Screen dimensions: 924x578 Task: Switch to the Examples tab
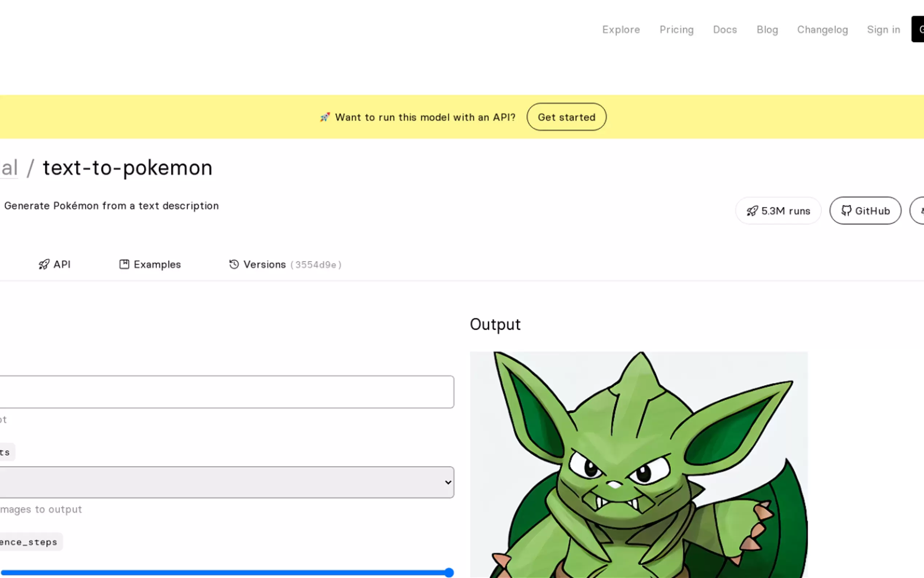157,265
